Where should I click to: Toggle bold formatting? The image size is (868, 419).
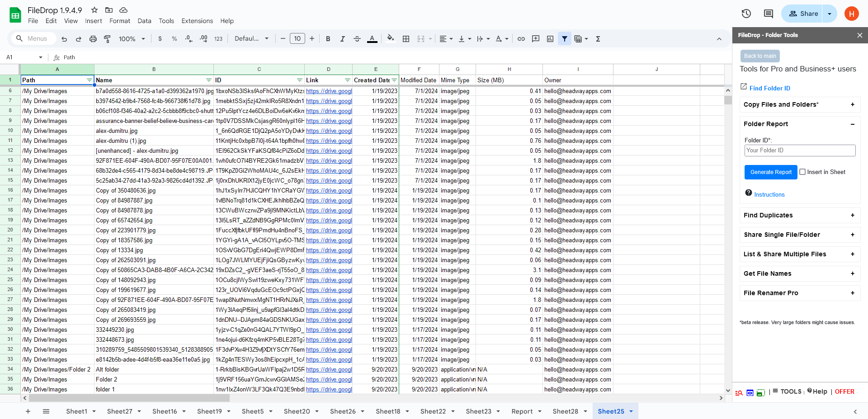pos(328,39)
